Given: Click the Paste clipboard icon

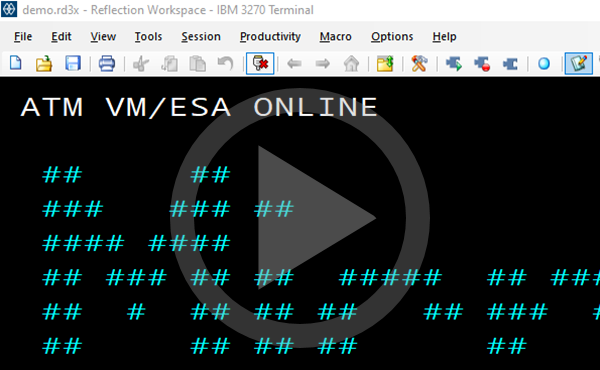Looking at the screenshot, I should coord(197,64).
